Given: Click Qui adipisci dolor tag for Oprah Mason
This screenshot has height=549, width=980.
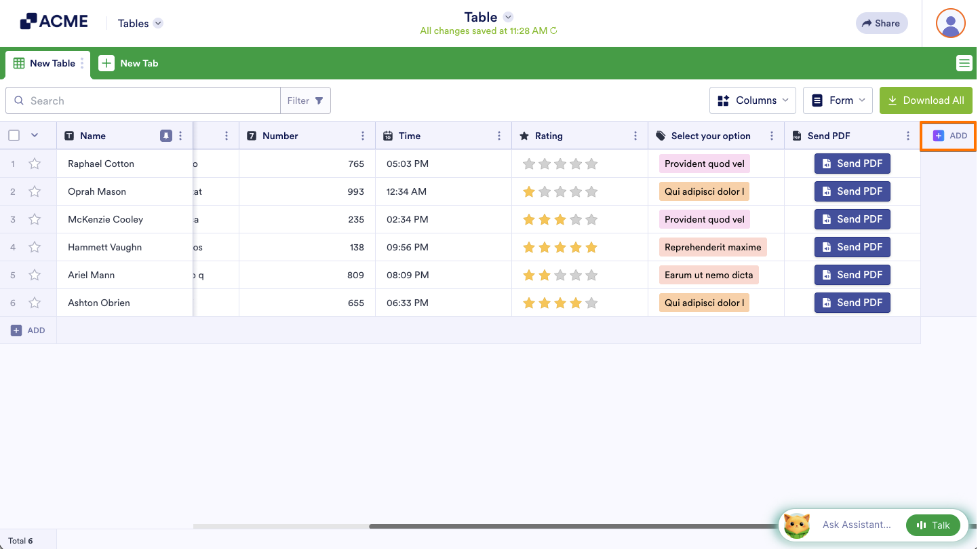Looking at the screenshot, I should pos(704,191).
